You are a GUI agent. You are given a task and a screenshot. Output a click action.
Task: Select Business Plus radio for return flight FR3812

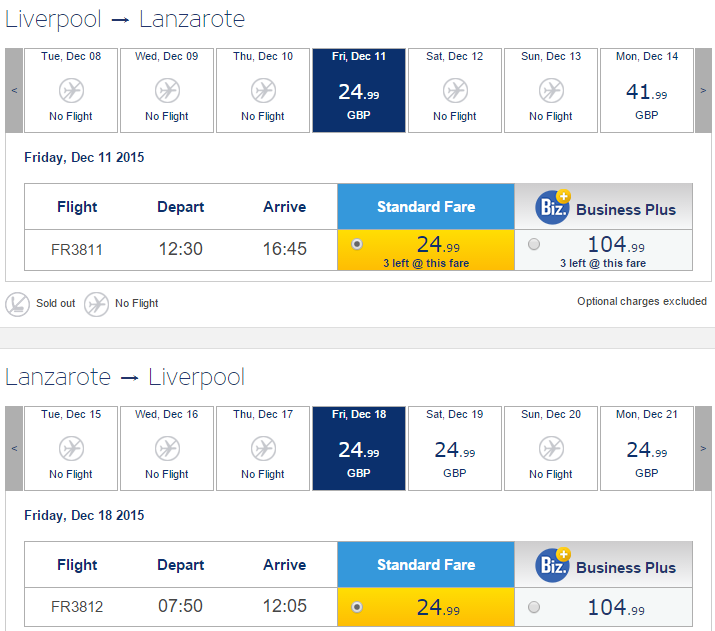tap(534, 607)
